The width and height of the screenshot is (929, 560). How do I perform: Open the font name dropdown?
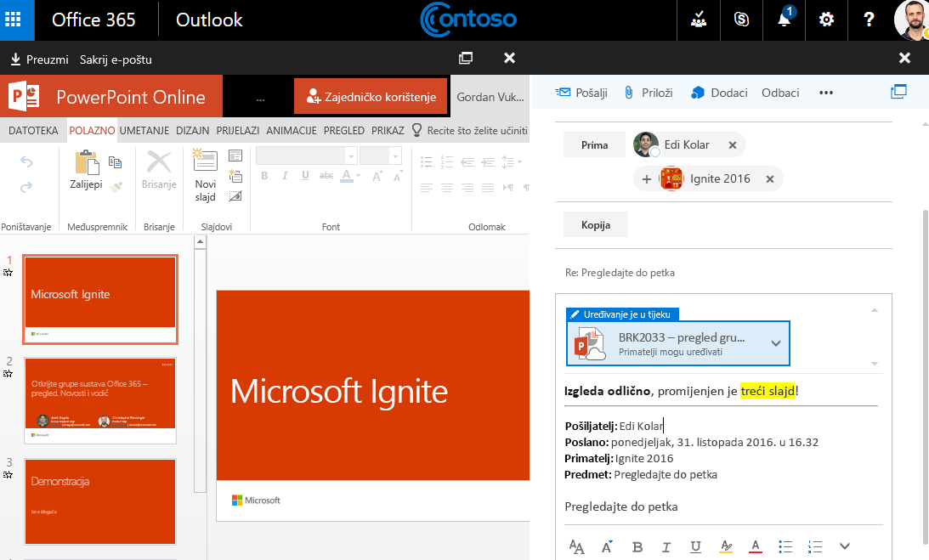pos(351,156)
